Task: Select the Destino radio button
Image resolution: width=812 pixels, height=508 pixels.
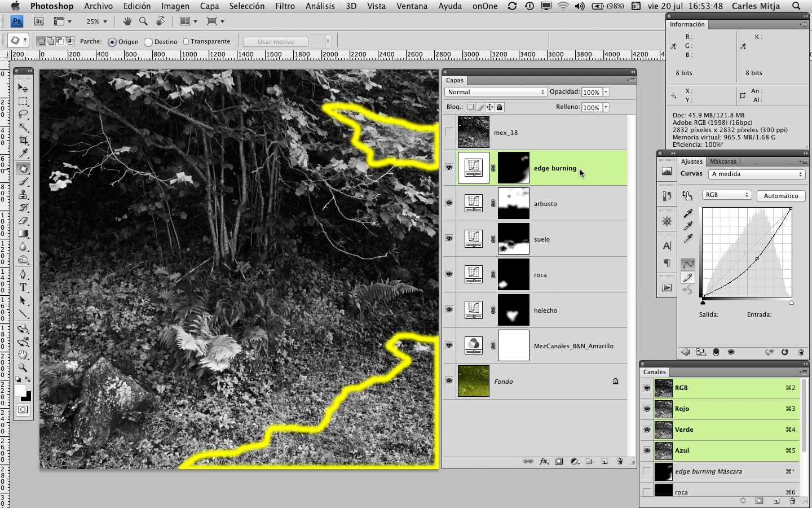Action: point(148,42)
